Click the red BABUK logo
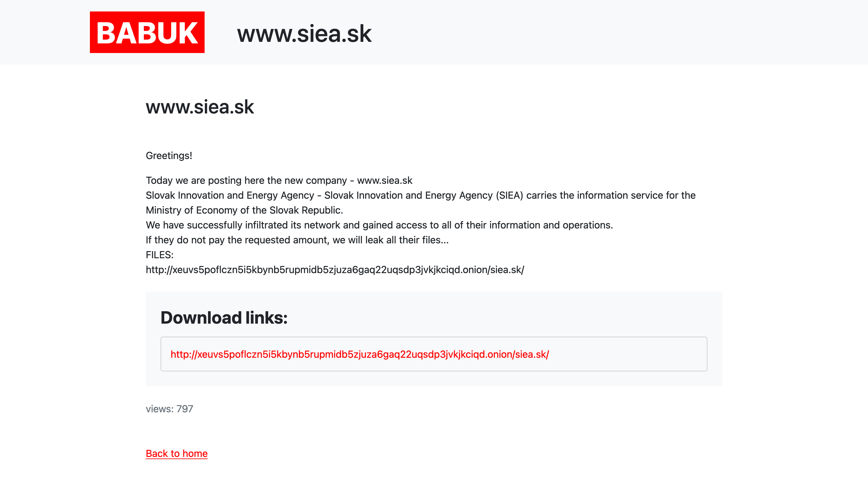Viewport: 868px width, 496px height. pyautogui.click(x=147, y=32)
